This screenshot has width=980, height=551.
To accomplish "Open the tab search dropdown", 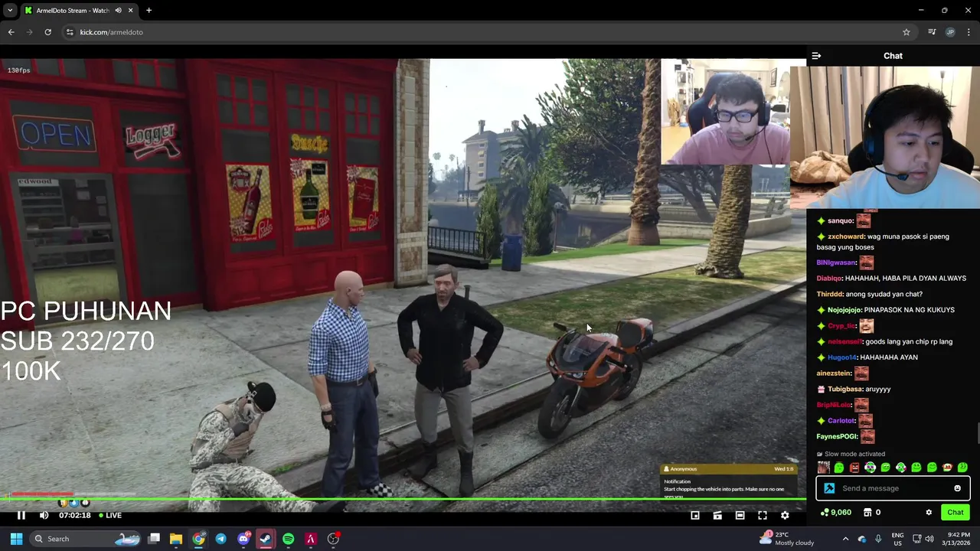I will point(10,11).
